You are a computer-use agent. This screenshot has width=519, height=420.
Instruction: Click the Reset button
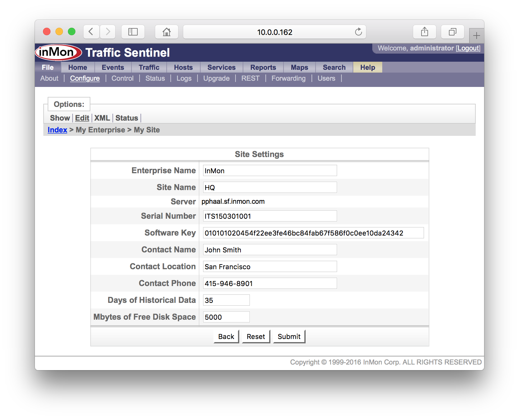[x=256, y=336]
